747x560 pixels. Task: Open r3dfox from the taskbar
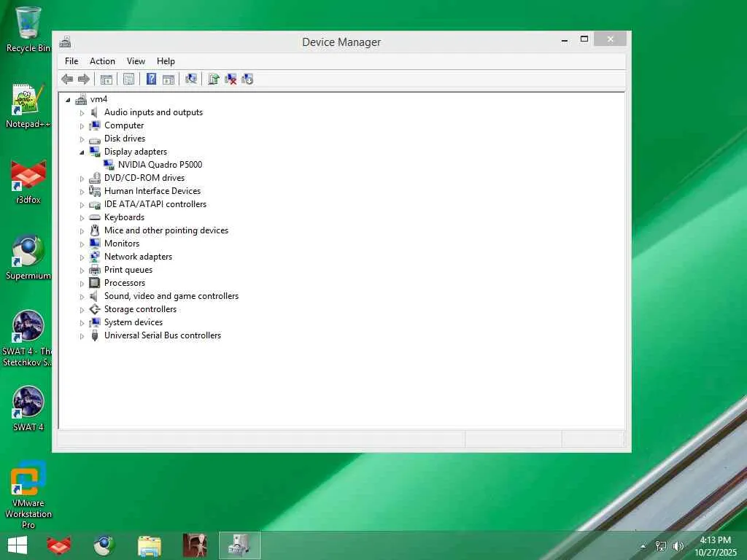tap(59, 545)
